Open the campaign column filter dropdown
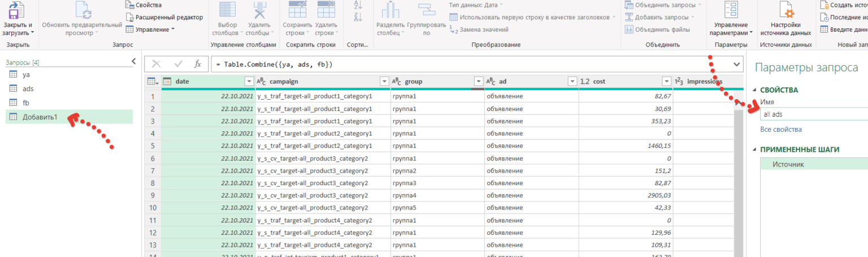This screenshot has height=257, width=868. pyautogui.click(x=384, y=82)
